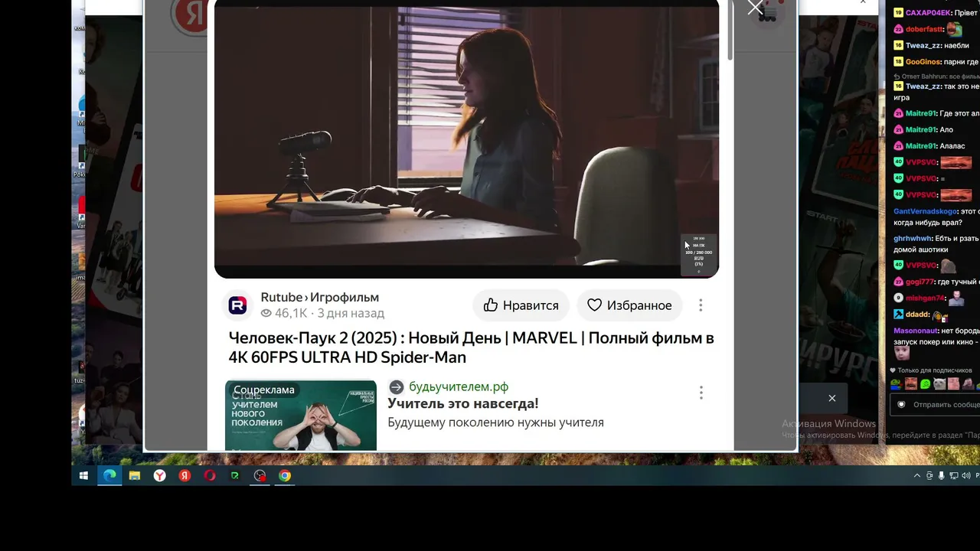
Task: Click username ddadd in chat
Action: click(917, 315)
